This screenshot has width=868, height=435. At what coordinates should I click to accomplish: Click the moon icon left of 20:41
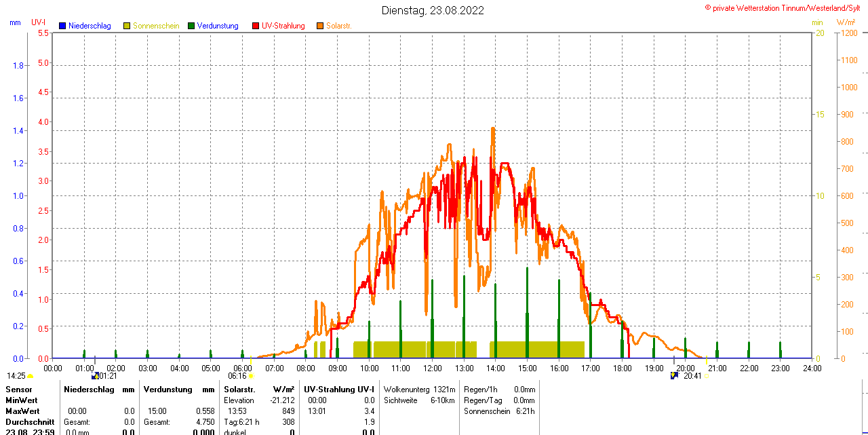click(x=674, y=375)
